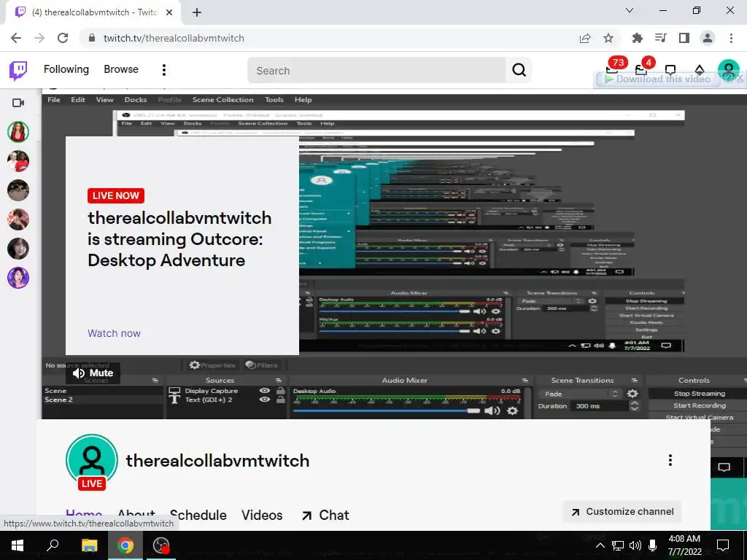Toggle Desktop Audio speaker mute in OBS
Image resolution: width=747 pixels, height=560 pixels.
(x=492, y=411)
